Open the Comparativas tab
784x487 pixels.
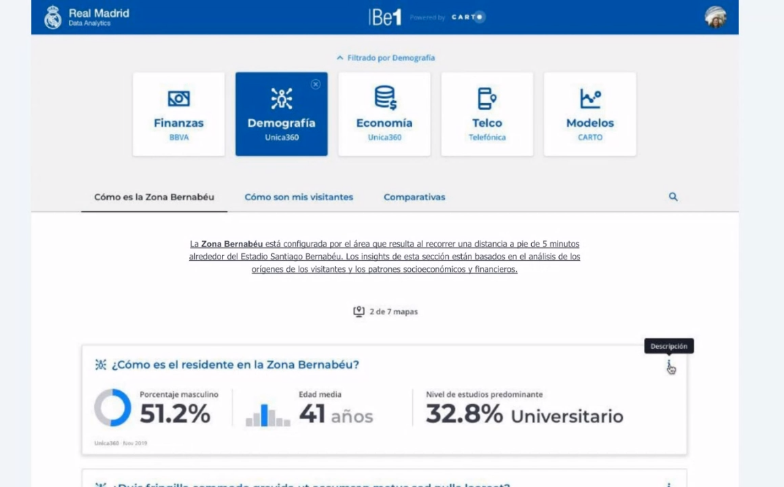[x=414, y=197]
